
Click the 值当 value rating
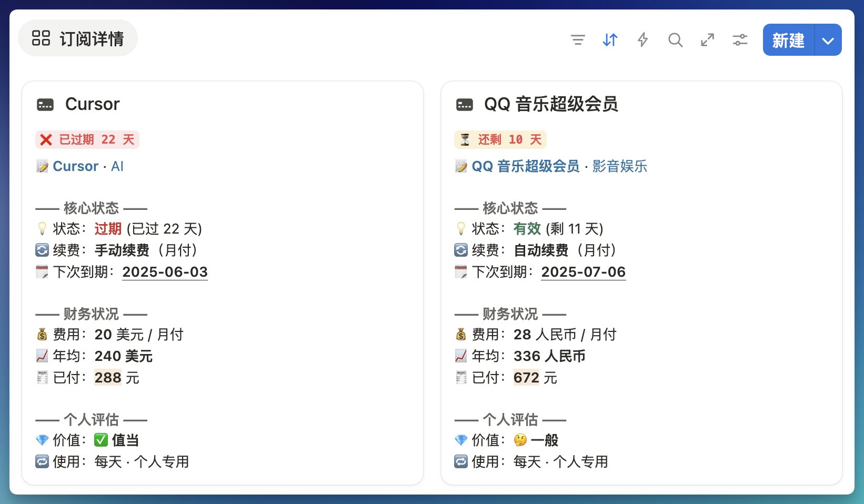click(x=125, y=440)
